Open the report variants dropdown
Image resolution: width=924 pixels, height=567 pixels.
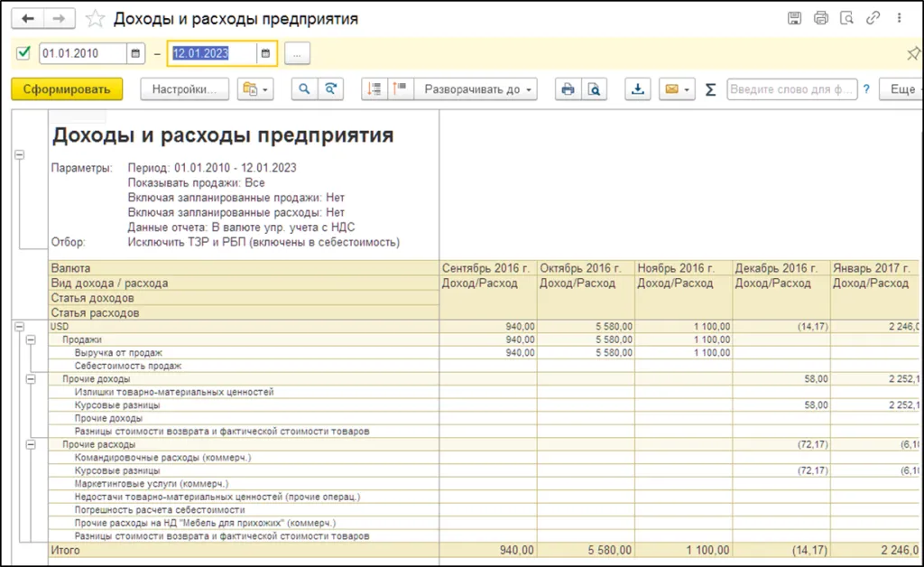point(255,89)
